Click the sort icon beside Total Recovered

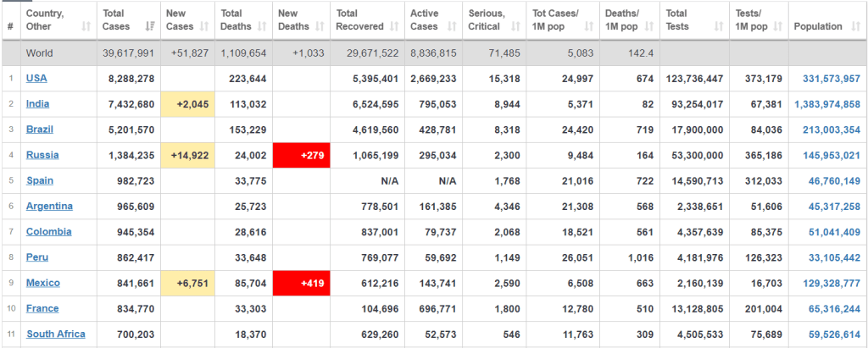(394, 27)
